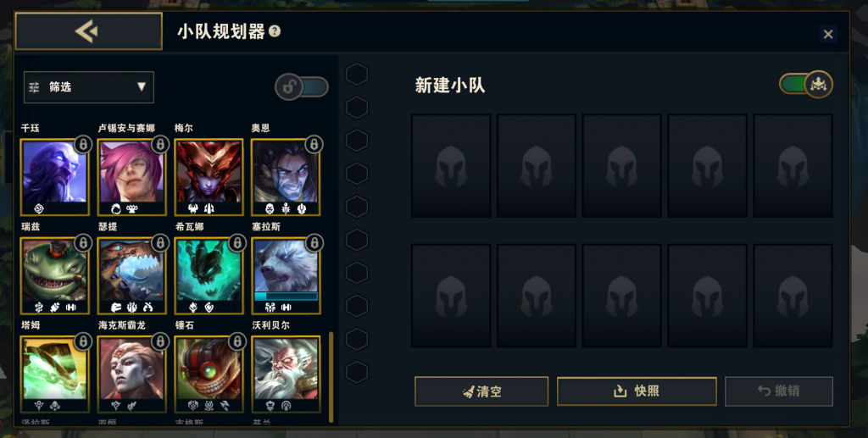The height and width of the screenshot is (438, 868).
Task: Select the 希瓦娜 champion portrait
Action: 209,275
